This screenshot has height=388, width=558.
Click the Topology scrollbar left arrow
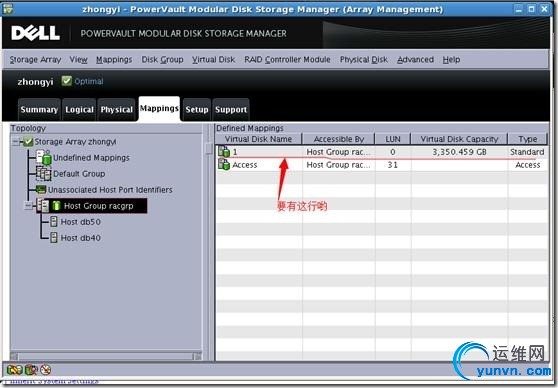14,356
